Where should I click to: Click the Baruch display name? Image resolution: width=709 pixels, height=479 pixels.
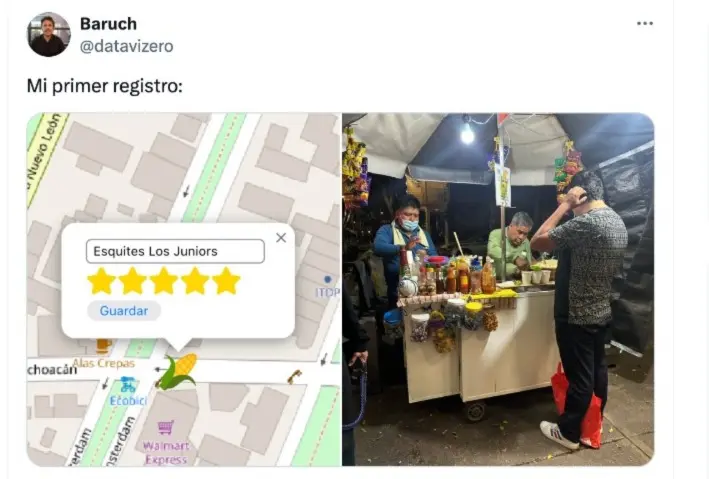tap(108, 24)
